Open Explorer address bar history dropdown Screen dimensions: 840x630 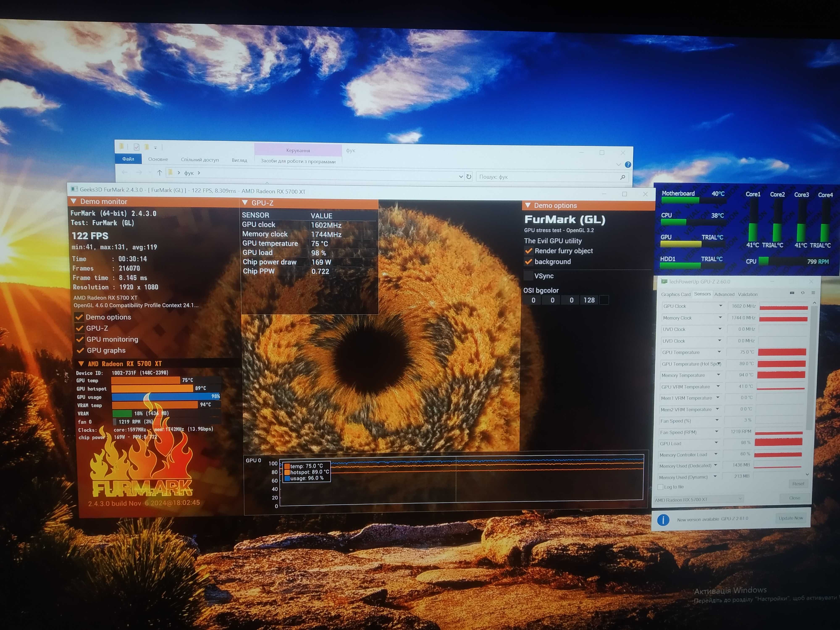461,177
